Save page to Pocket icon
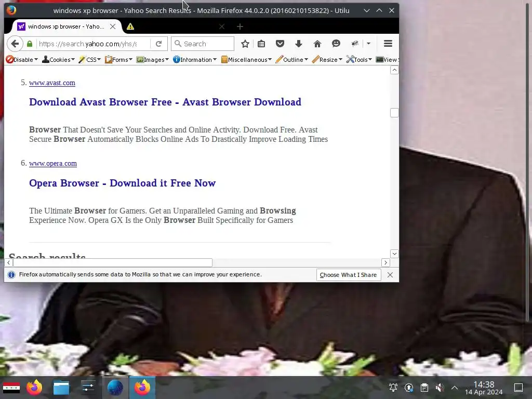532x399 pixels. [280, 44]
